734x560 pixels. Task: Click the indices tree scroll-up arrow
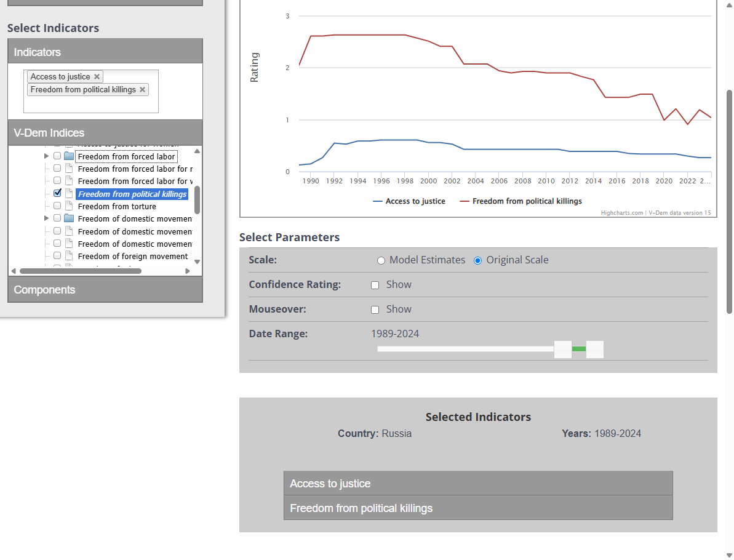click(x=197, y=151)
